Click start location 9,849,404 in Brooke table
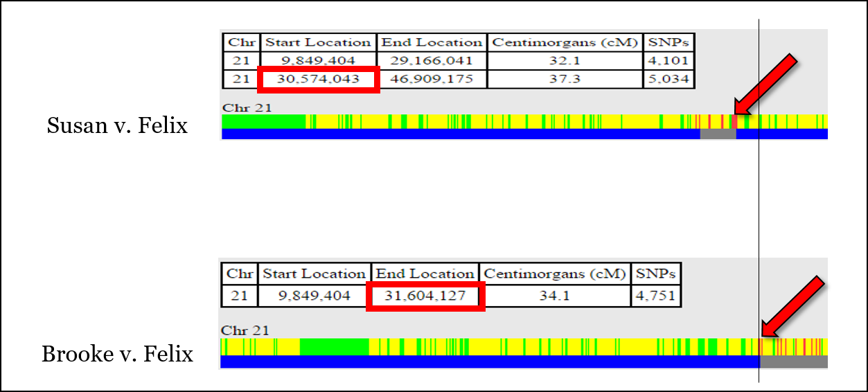868x392 pixels. coord(315,296)
